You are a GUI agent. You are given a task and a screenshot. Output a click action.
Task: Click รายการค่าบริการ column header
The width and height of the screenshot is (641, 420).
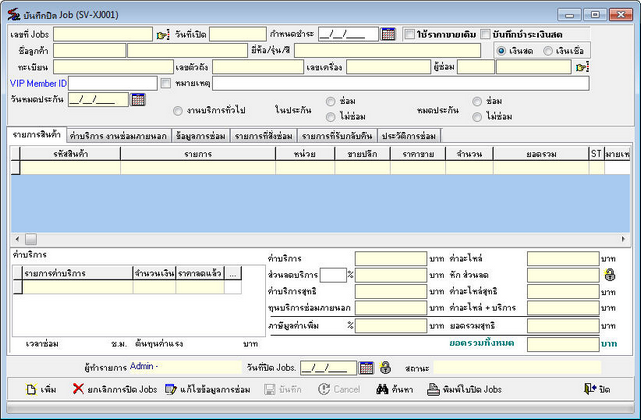(x=78, y=273)
